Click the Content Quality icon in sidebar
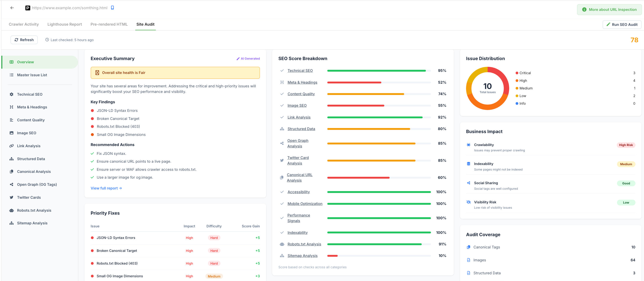644x281 pixels. [x=12, y=120]
